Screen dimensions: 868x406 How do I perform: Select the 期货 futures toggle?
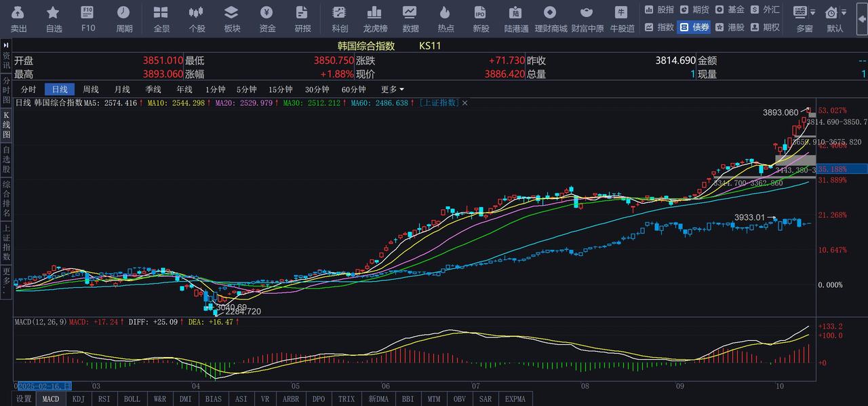pos(694,10)
